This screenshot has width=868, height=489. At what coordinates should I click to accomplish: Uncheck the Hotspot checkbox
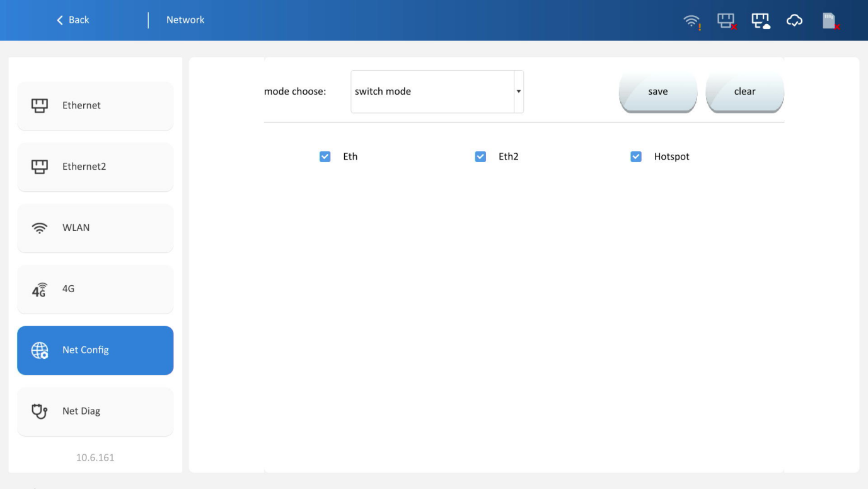[636, 156]
